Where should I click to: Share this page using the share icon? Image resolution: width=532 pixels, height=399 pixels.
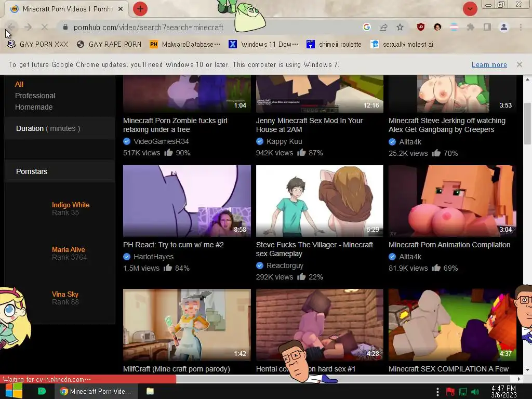(x=383, y=27)
